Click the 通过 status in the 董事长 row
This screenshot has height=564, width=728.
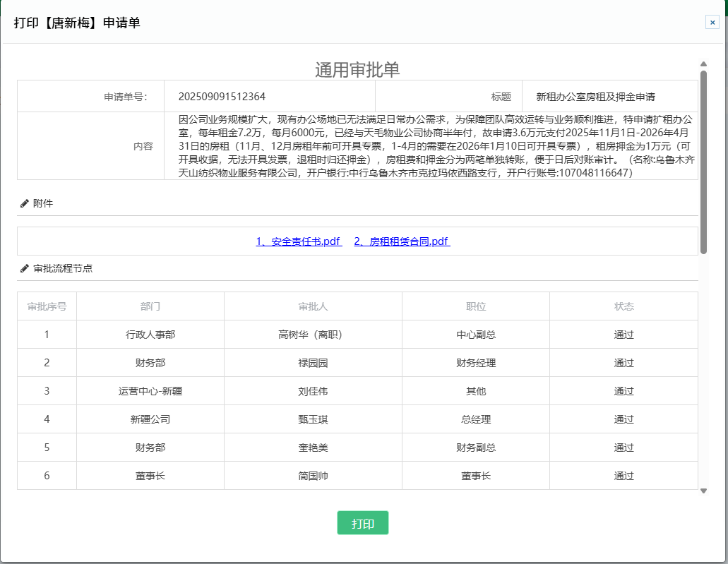(623, 476)
